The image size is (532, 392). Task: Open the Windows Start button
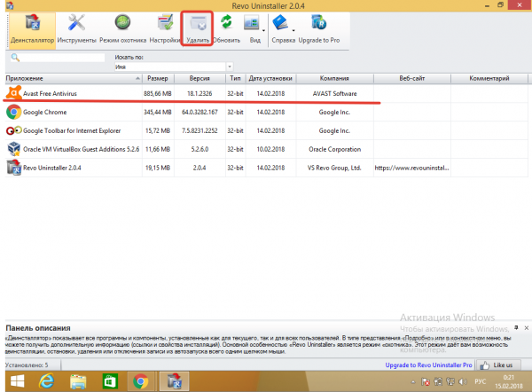[x=17, y=381]
